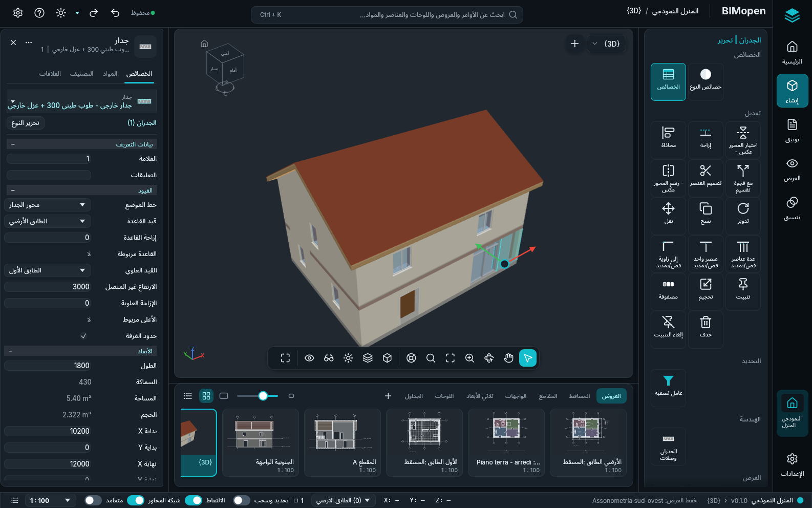Open the خط الموضع dropdown
The image size is (812, 508).
(48, 205)
